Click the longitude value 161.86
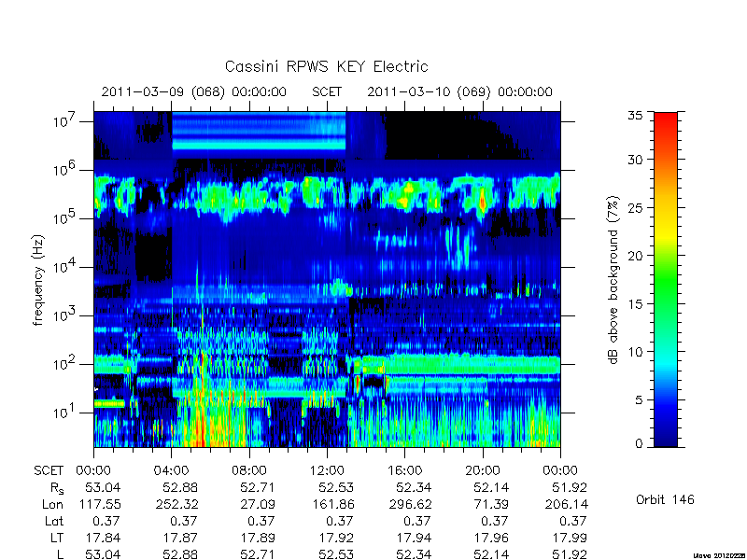 [x=333, y=504]
